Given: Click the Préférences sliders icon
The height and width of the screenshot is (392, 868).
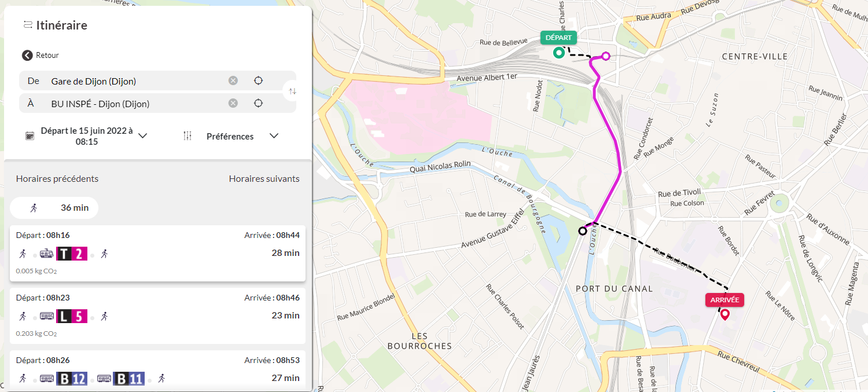Looking at the screenshot, I should click(187, 136).
